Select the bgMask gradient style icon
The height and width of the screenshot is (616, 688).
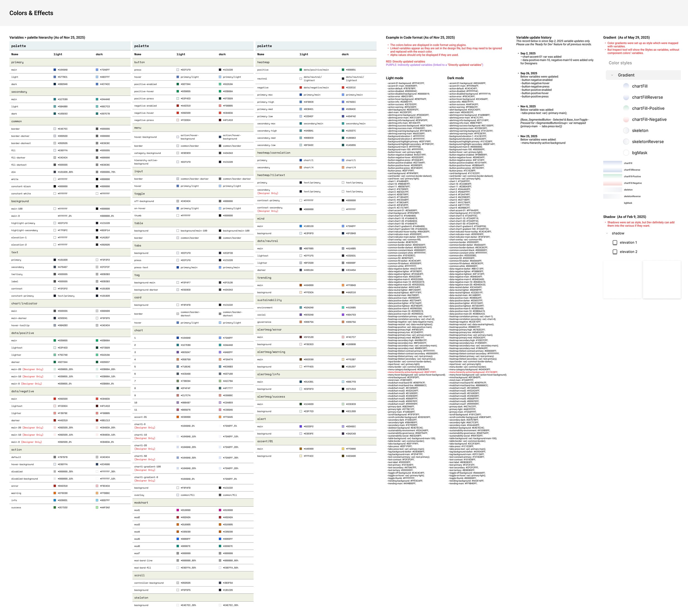pos(626,153)
